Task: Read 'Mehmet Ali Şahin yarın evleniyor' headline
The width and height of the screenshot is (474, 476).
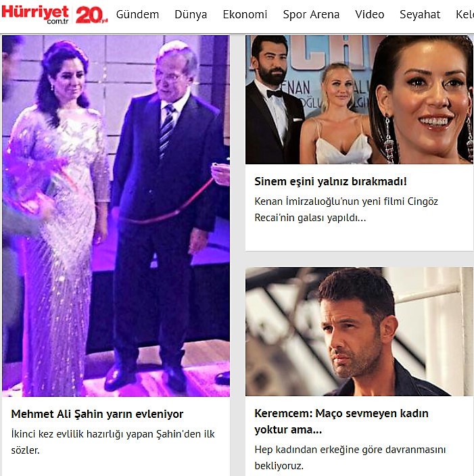Action: [x=97, y=414]
